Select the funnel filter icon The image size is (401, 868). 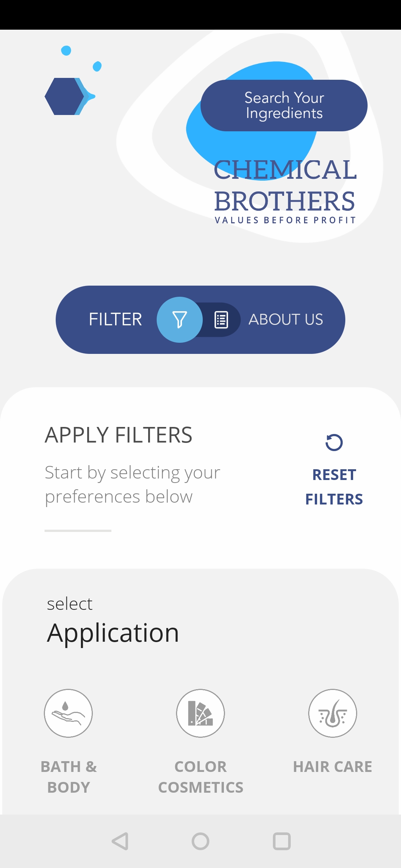pos(180,320)
